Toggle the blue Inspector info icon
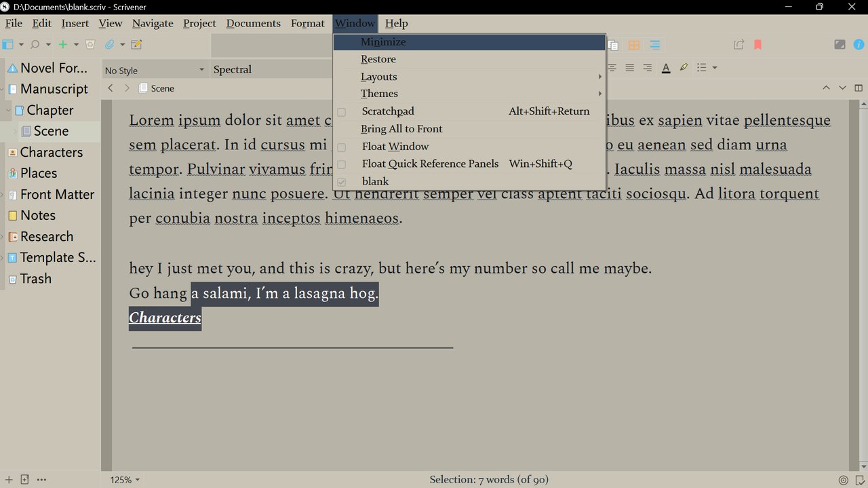 pyautogui.click(x=859, y=45)
